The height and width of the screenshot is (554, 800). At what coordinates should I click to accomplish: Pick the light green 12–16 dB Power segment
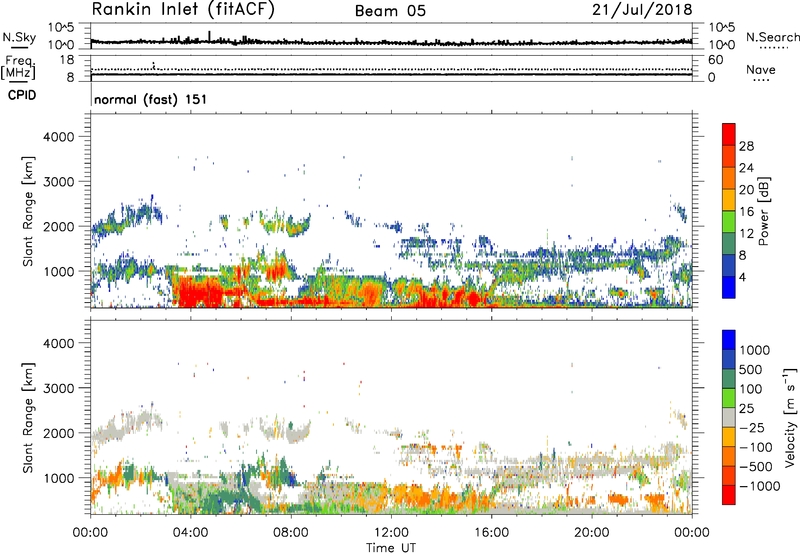click(729, 222)
